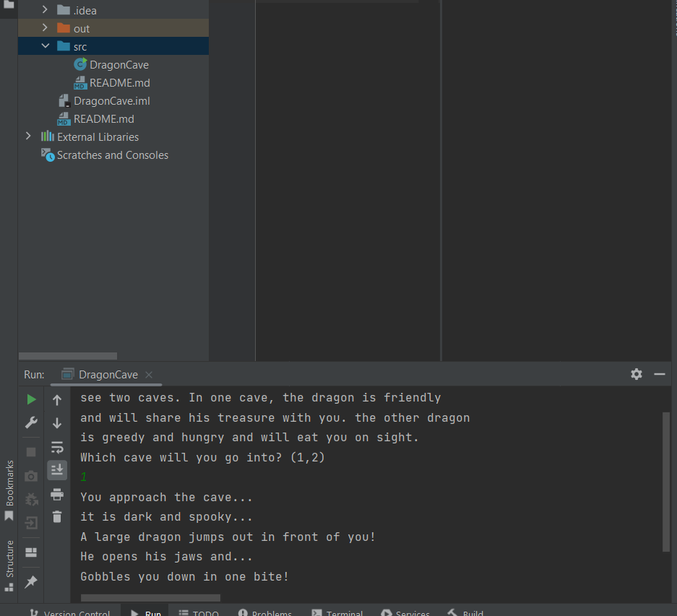Open DragonCave.iml file
The width and height of the screenshot is (677, 616).
112,101
